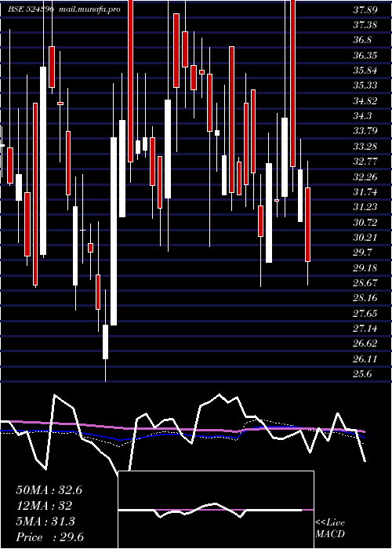
Task: Click the 34.82 price axis label
Action: (x=365, y=101)
